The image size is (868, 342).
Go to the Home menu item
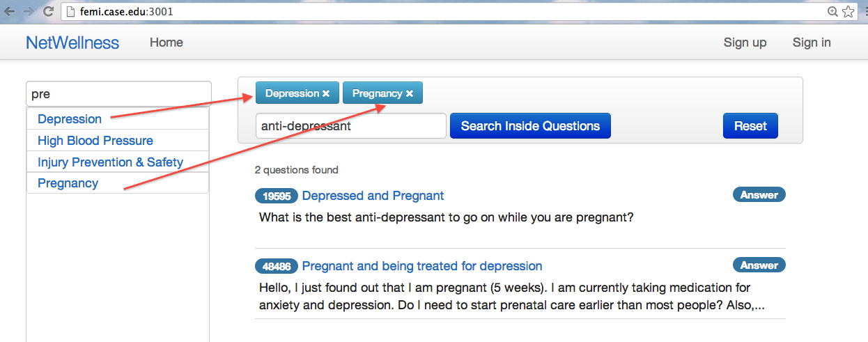166,42
